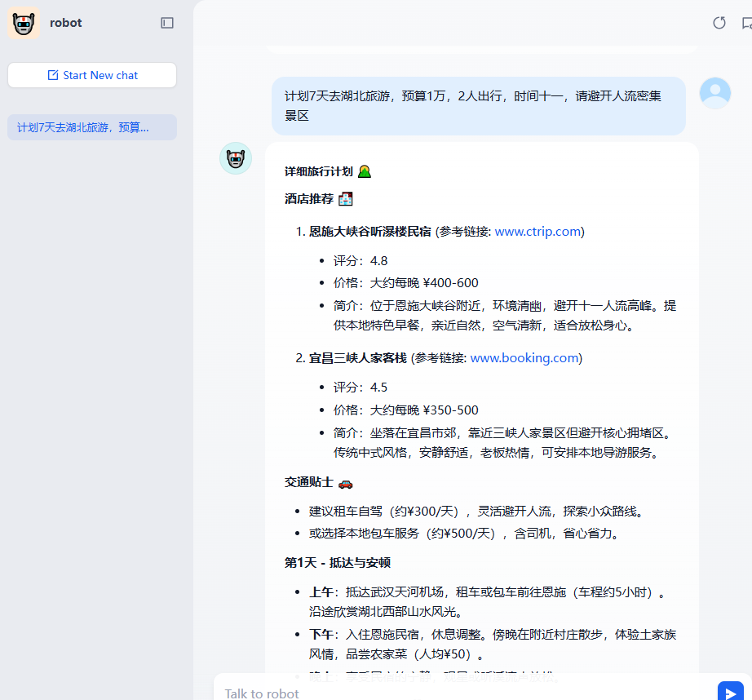Viewport: 752px width, 700px height.
Task: Click the refresh arrow icon at top right
Action: [x=719, y=23]
